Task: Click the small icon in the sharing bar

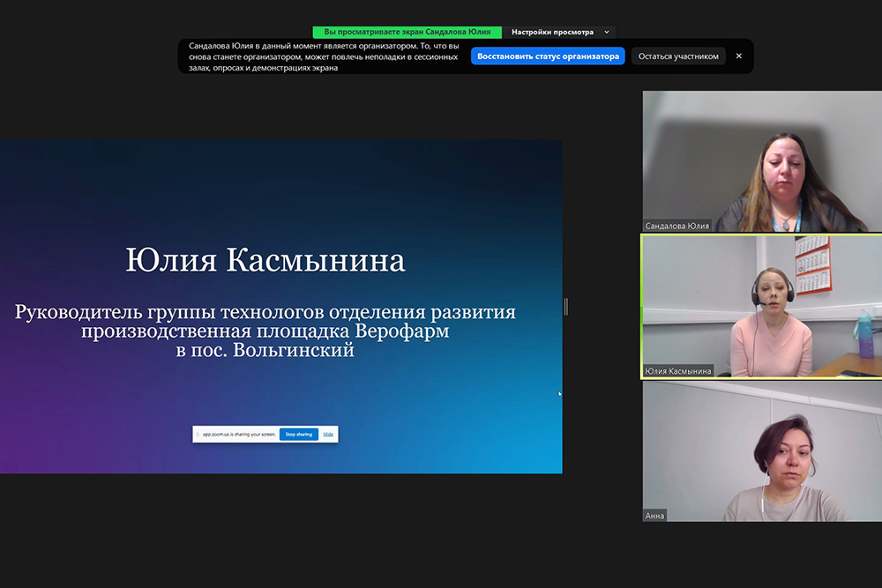Action: click(198, 434)
